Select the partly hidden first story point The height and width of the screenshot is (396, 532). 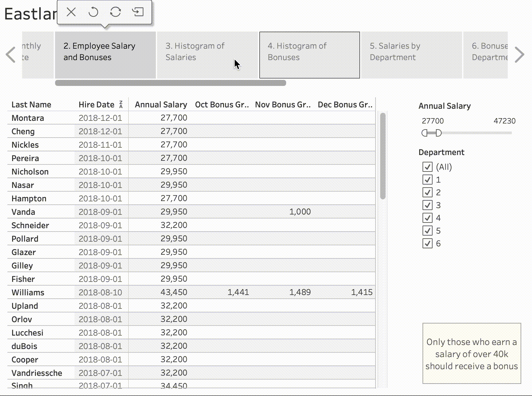(x=38, y=55)
